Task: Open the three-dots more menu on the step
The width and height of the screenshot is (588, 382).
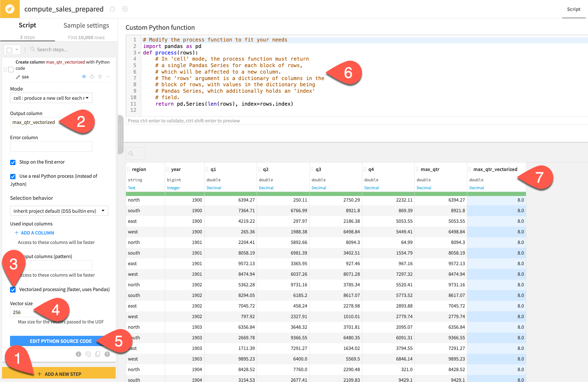Action: (108, 77)
